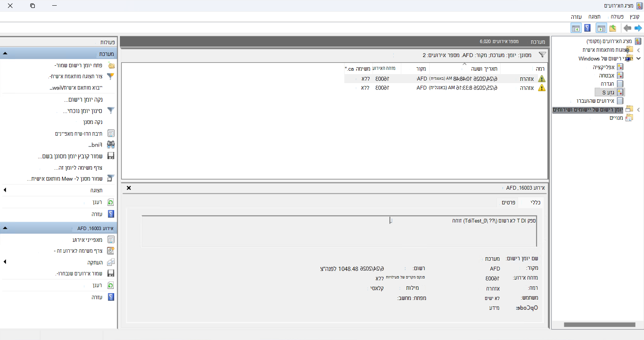
Task: Click the open-folder icon beside פתח יומן רישום שמור
Action: 111,65
